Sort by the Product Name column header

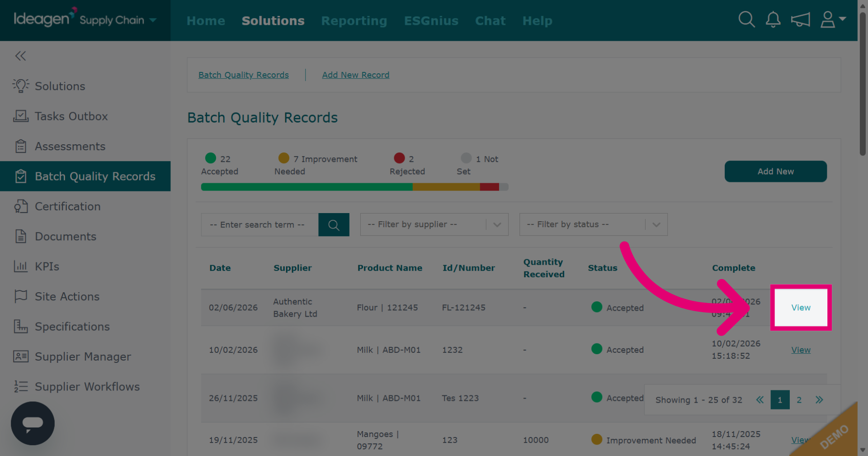tap(390, 268)
